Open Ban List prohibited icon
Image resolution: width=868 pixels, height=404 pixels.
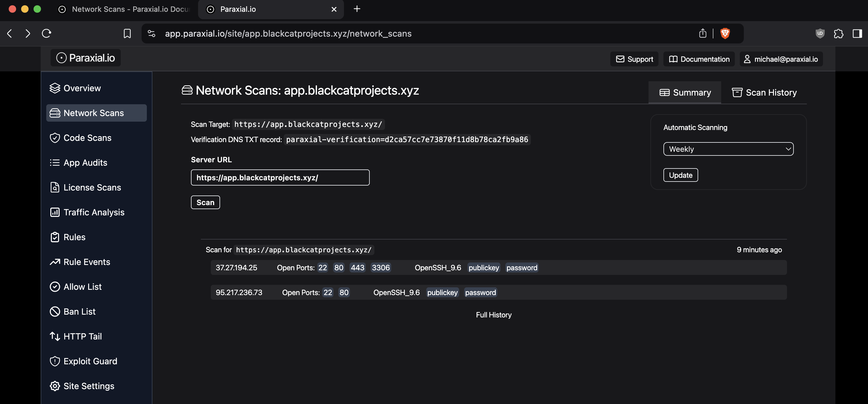click(x=55, y=312)
